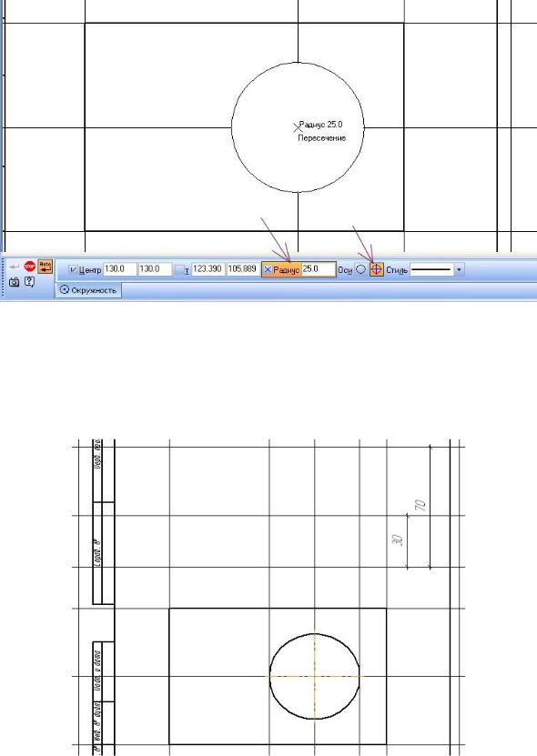Select the circle without axes option
The width and height of the screenshot is (537, 756).
(x=360, y=269)
